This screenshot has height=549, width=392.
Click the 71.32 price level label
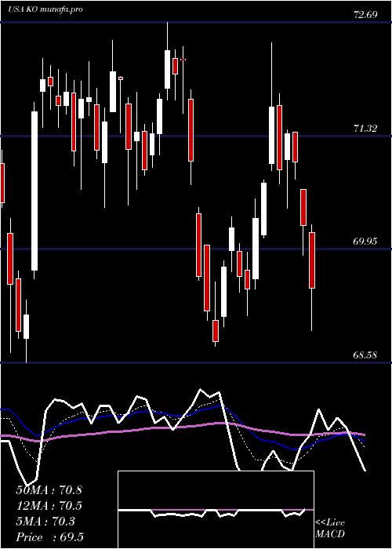[x=365, y=129]
